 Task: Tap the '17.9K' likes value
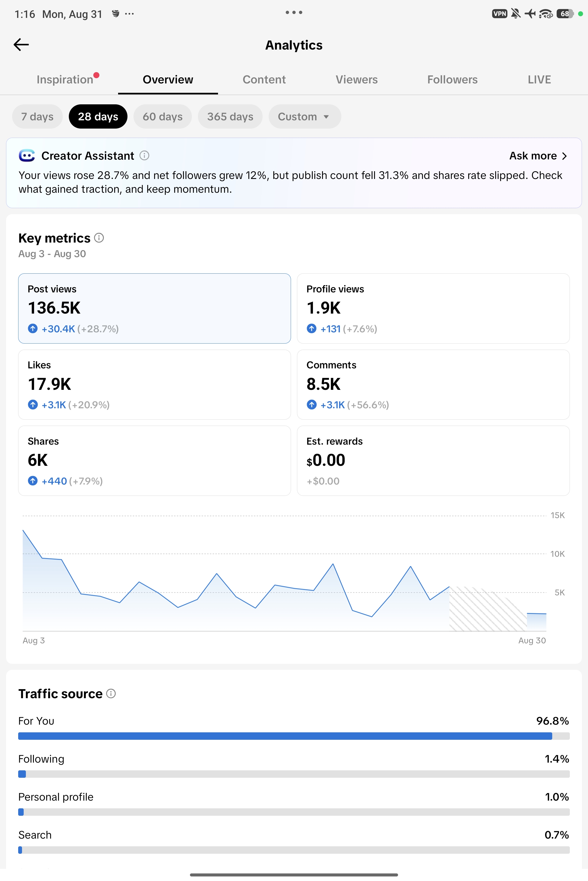click(x=50, y=384)
